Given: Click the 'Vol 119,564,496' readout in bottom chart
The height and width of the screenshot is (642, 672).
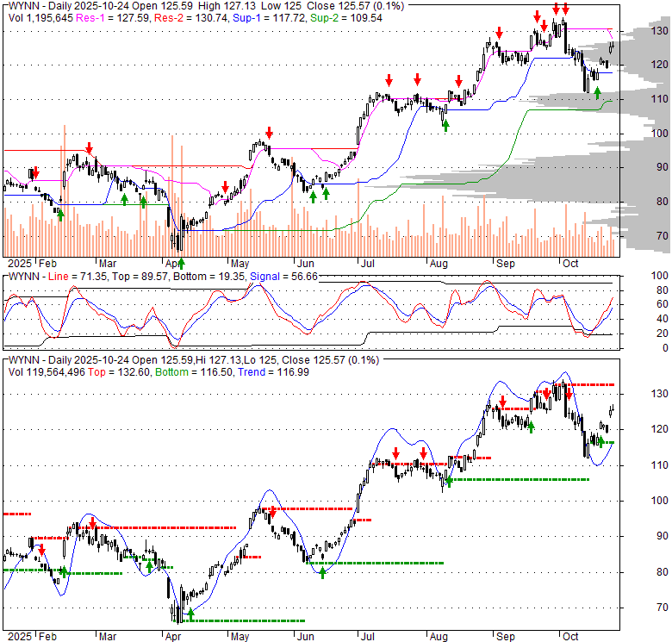Looking at the screenshot, I should pos(47,372).
